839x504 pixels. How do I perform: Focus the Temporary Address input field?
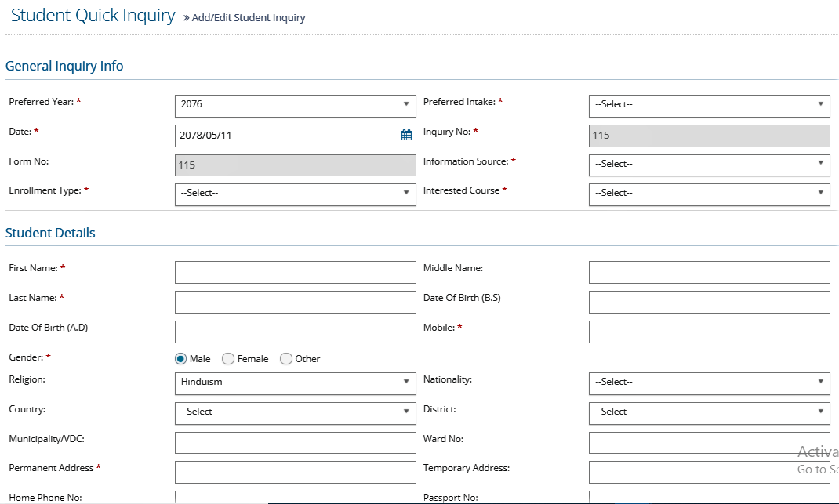coord(709,472)
